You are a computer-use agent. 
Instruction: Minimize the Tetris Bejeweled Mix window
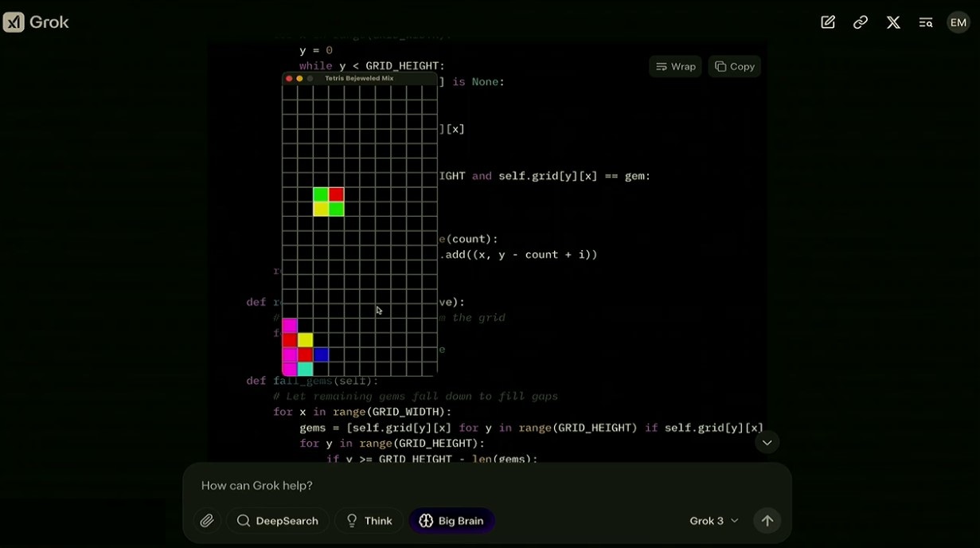[299, 79]
